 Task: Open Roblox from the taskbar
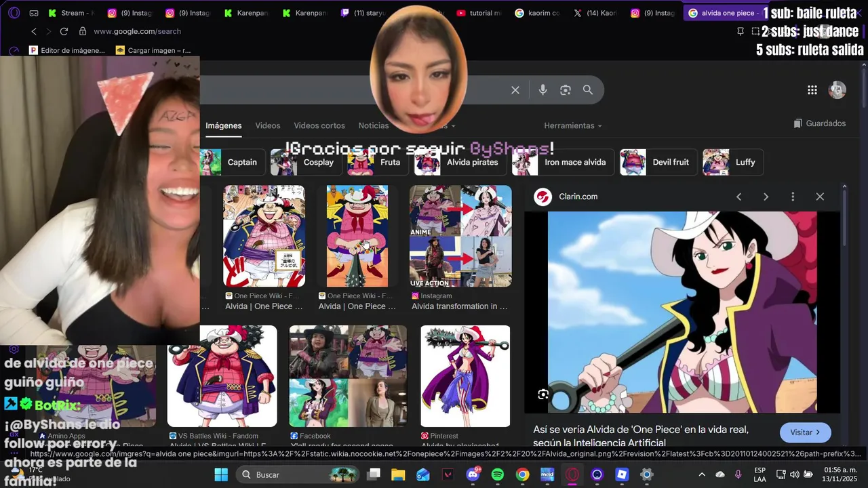point(622,474)
